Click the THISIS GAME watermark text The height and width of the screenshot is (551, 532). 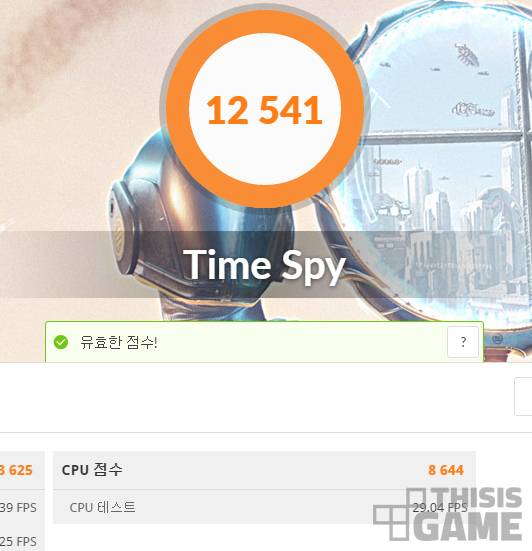tap(469, 514)
